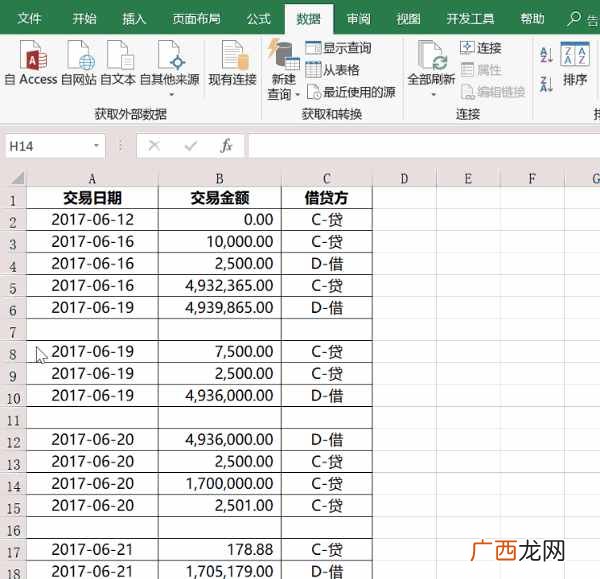This screenshot has height=579, width=600.
Task: Select column B header
Action: 220,178
